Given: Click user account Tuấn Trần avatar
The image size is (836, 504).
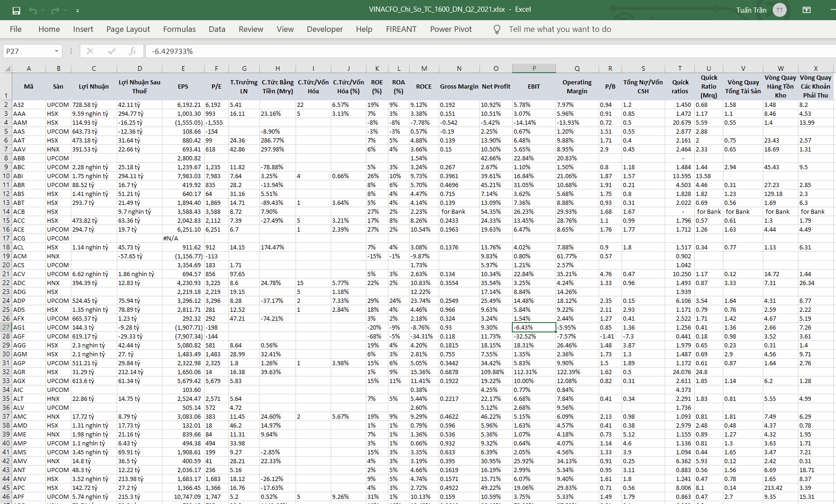Looking at the screenshot, I should point(780,10).
